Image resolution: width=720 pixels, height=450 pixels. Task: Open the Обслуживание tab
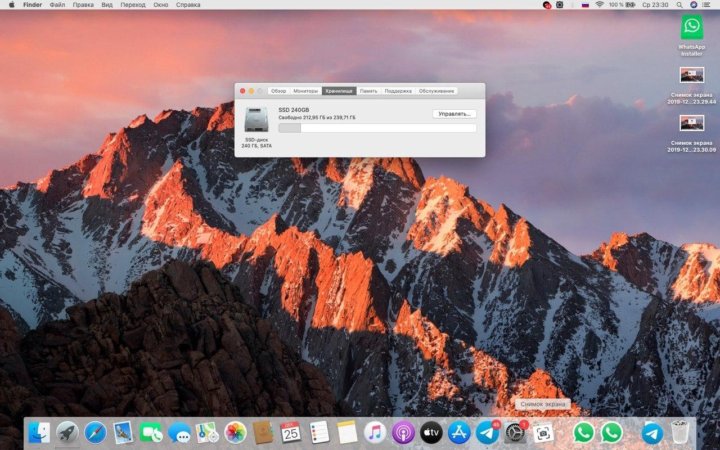pos(436,91)
